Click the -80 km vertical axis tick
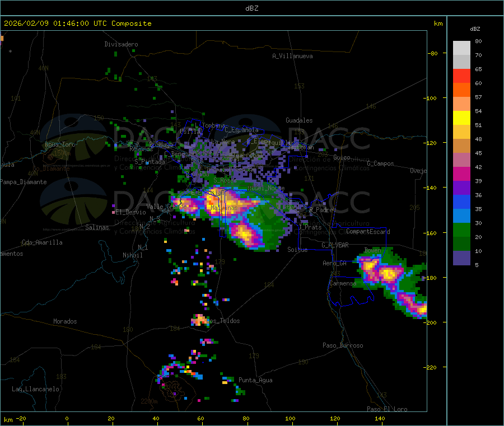Image resolution: width=504 pixels, height=426 pixels. click(432, 53)
